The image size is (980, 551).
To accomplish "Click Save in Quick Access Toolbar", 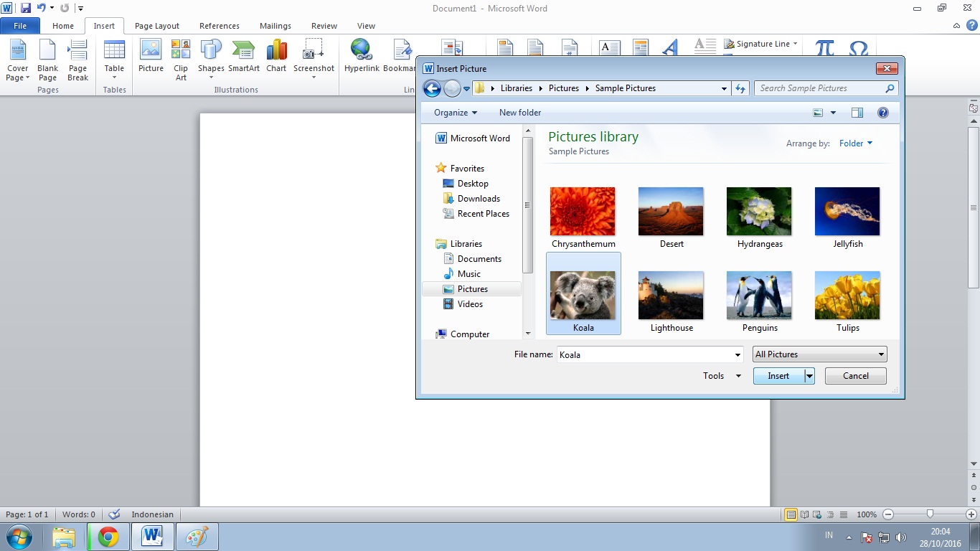I will [x=26, y=8].
